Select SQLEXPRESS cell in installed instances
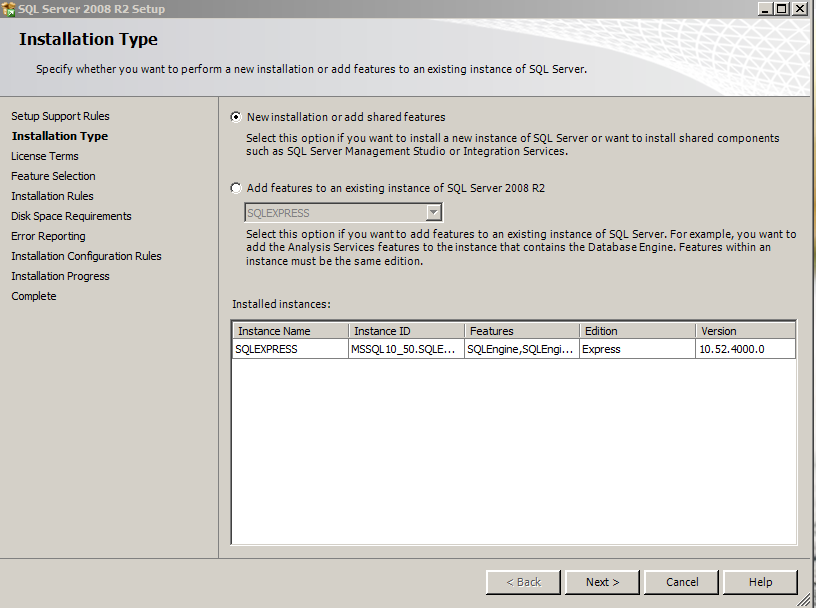Viewport: 816px width, 608px height. (290, 349)
